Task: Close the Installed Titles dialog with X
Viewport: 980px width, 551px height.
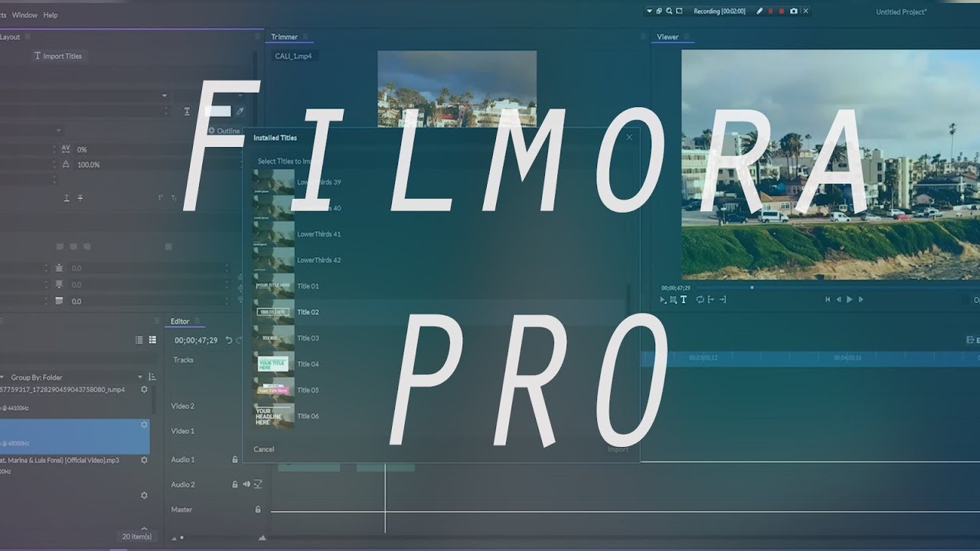Action: click(x=629, y=137)
